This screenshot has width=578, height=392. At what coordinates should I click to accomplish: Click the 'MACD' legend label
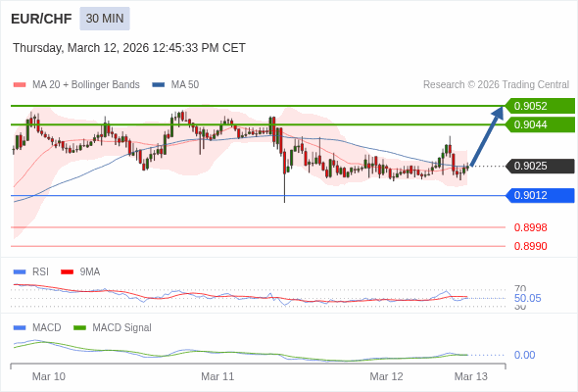pos(47,328)
